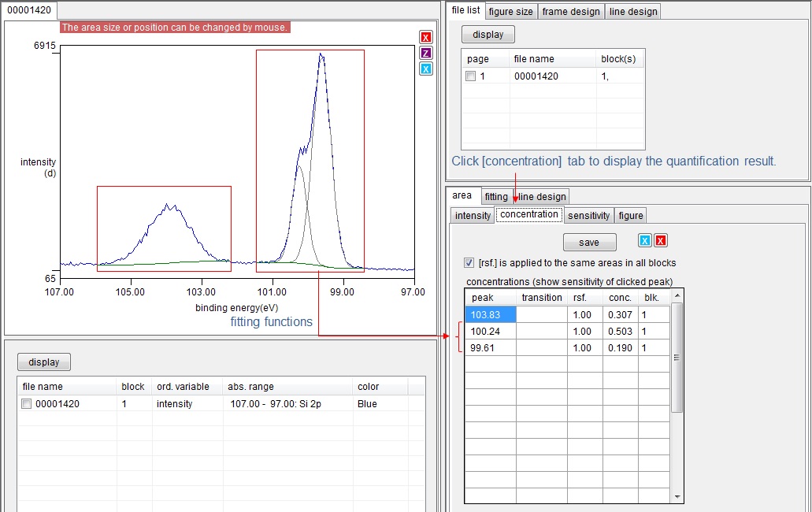Click the red X icon next to save
This screenshot has width=812, height=512.
(x=661, y=241)
